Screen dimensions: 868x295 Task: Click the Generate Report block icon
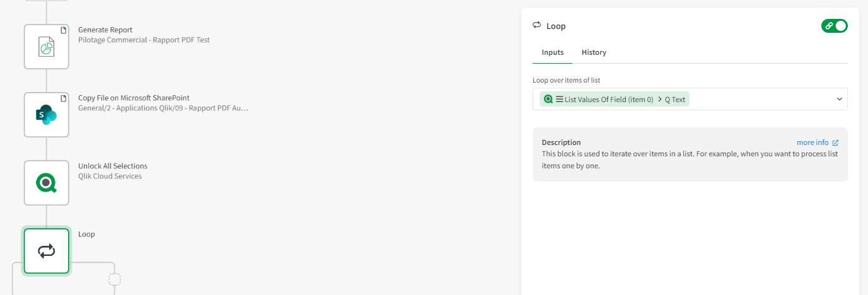47,47
